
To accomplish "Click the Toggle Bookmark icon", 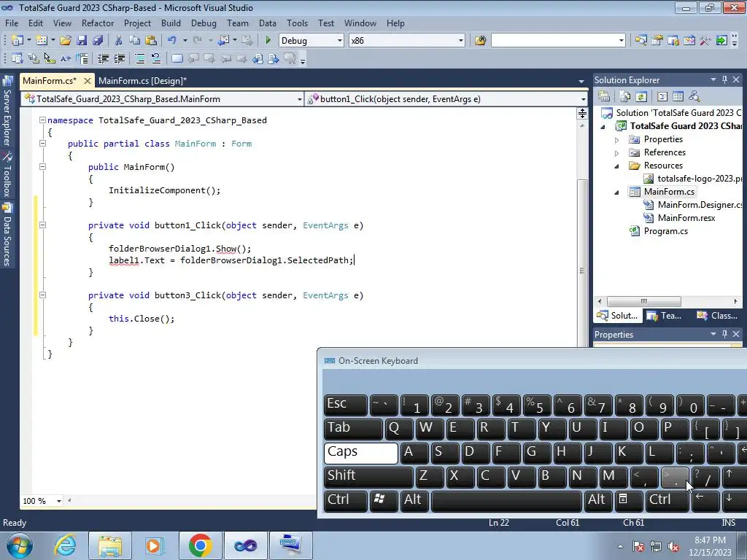I will click(177, 58).
